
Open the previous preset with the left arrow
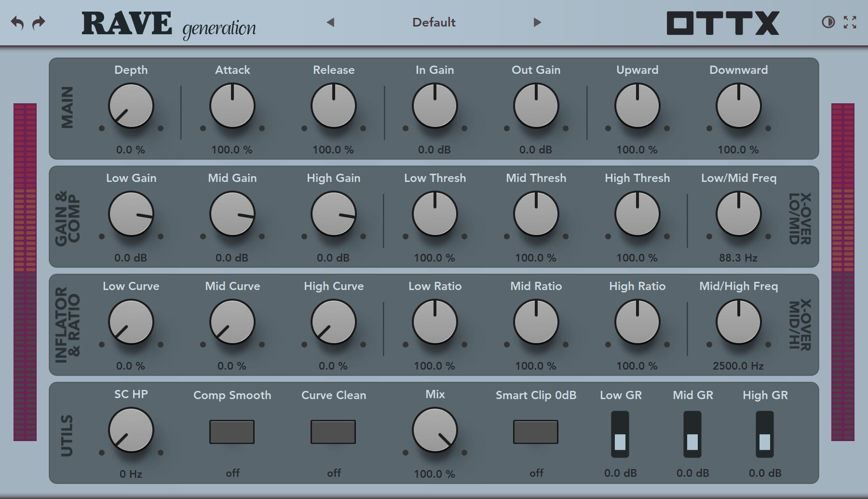(x=331, y=22)
